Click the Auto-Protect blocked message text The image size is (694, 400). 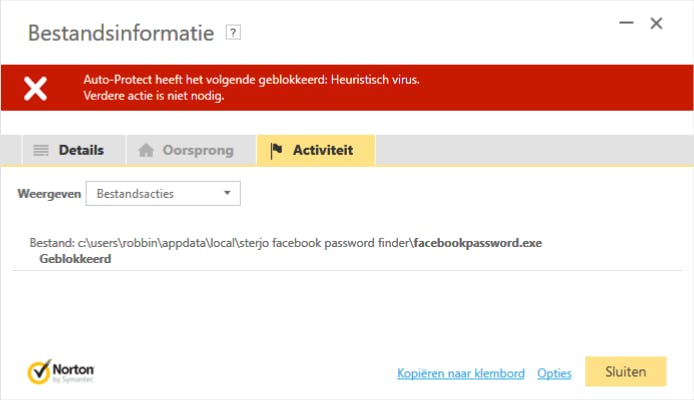pyautogui.click(x=251, y=79)
